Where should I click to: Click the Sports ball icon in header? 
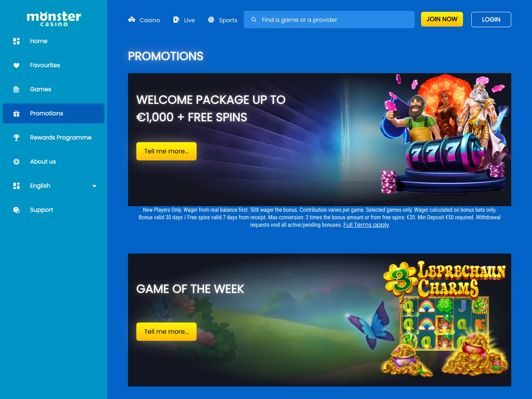point(211,20)
